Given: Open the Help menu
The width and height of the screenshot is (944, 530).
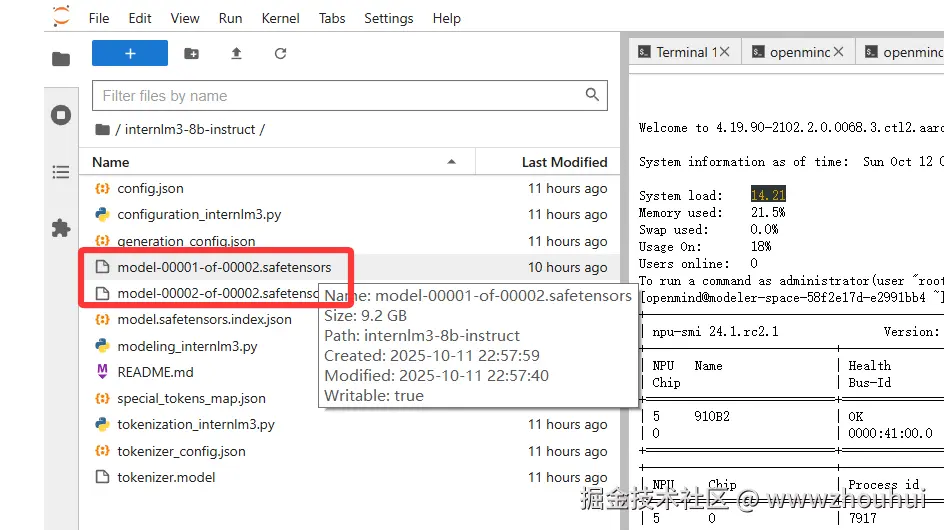Looking at the screenshot, I should pyautogui.click(x=446, y=19).
